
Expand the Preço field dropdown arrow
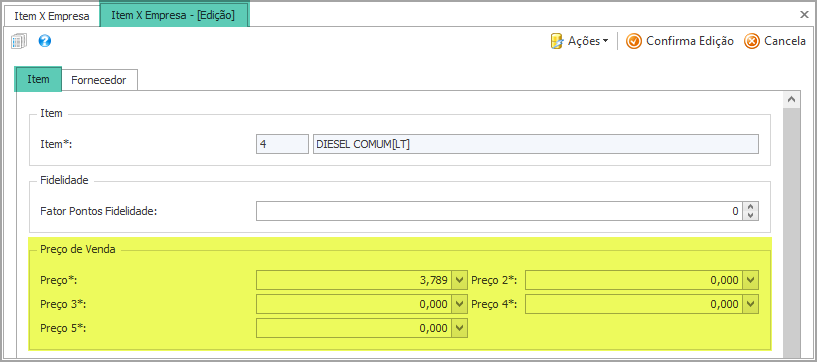coord(460,280)
